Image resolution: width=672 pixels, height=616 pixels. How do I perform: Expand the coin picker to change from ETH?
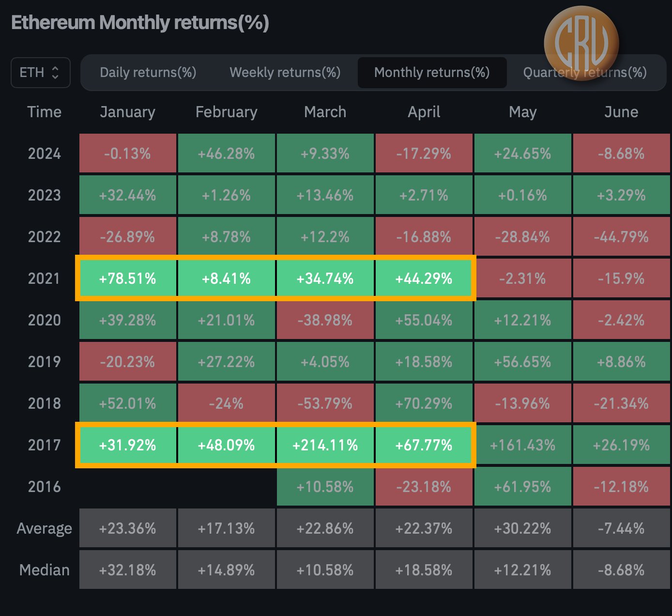pos(41,72)
